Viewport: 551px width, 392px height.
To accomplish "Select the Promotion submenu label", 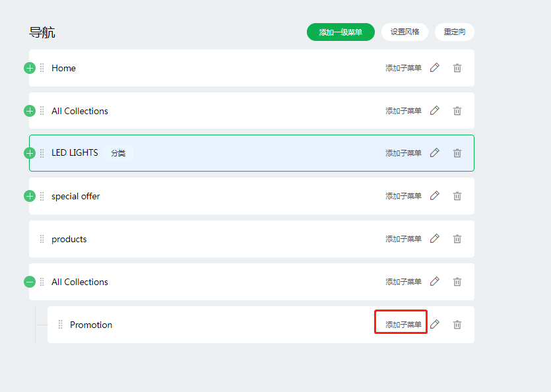I will click(91, 325).
